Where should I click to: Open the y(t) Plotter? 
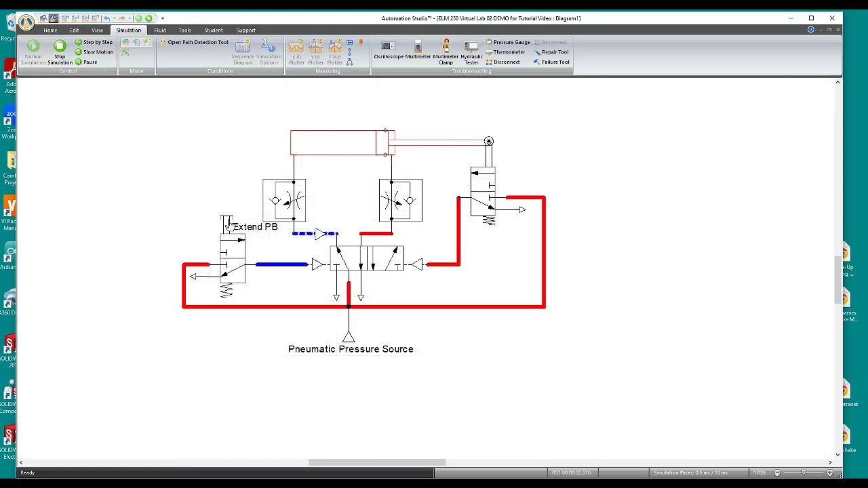click(x=296, y=52)
